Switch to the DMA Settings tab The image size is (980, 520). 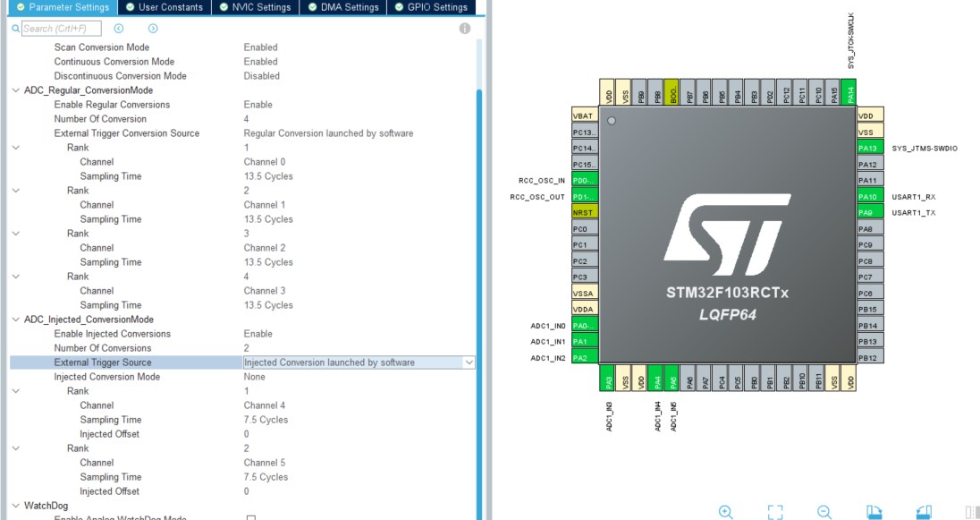343,7
